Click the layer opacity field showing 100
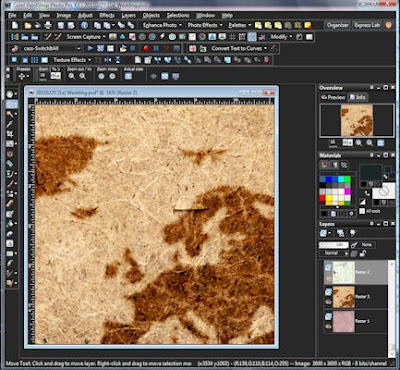 pos(334,245)
